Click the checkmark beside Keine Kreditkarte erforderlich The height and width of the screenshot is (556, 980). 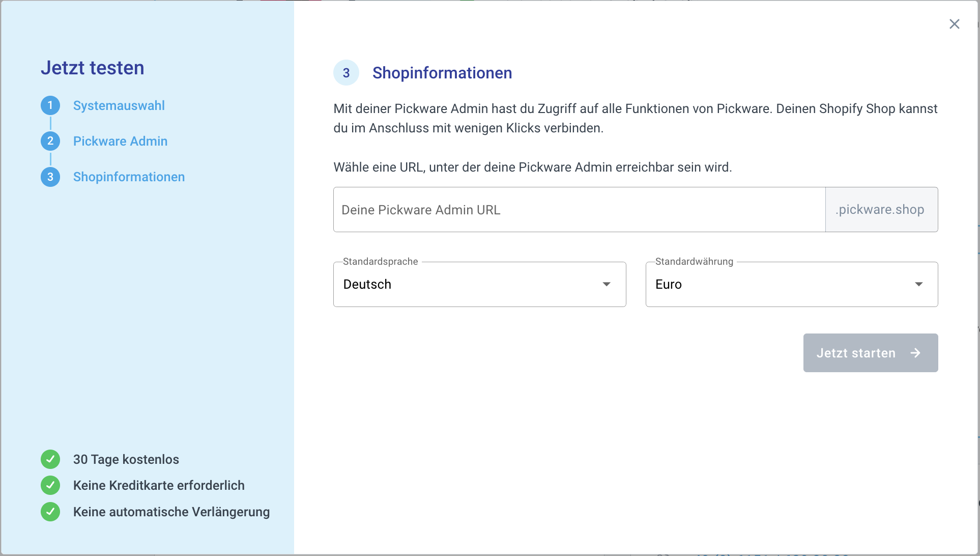click(x=50, y=485)
